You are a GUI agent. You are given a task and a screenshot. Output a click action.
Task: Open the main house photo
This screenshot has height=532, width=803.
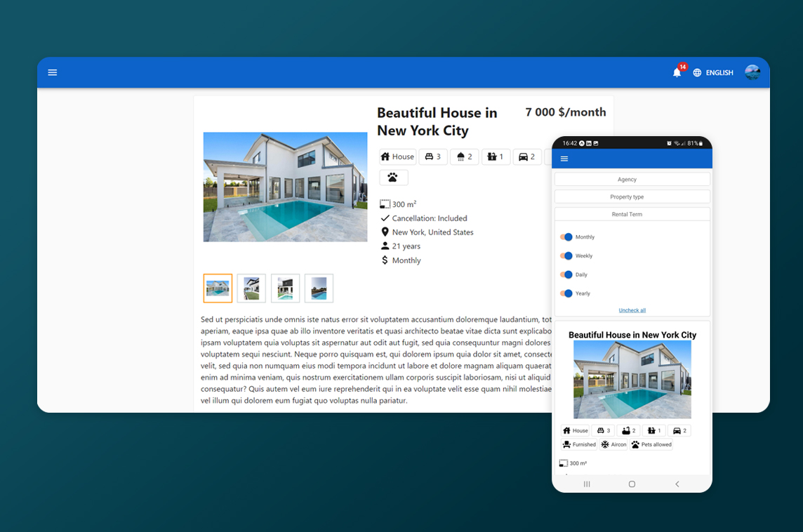(x=285, y=187)
